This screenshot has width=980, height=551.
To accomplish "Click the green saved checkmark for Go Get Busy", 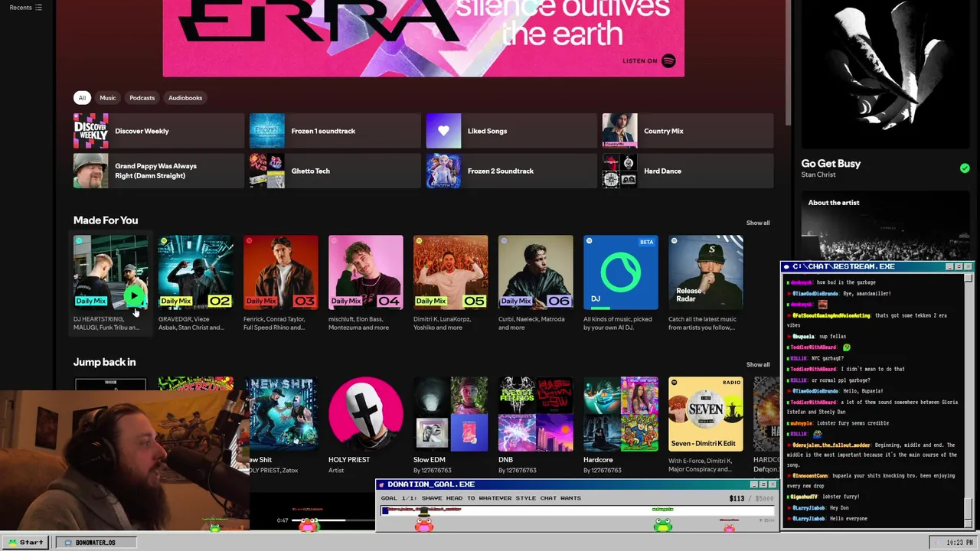I will click(x=965, y=168).
